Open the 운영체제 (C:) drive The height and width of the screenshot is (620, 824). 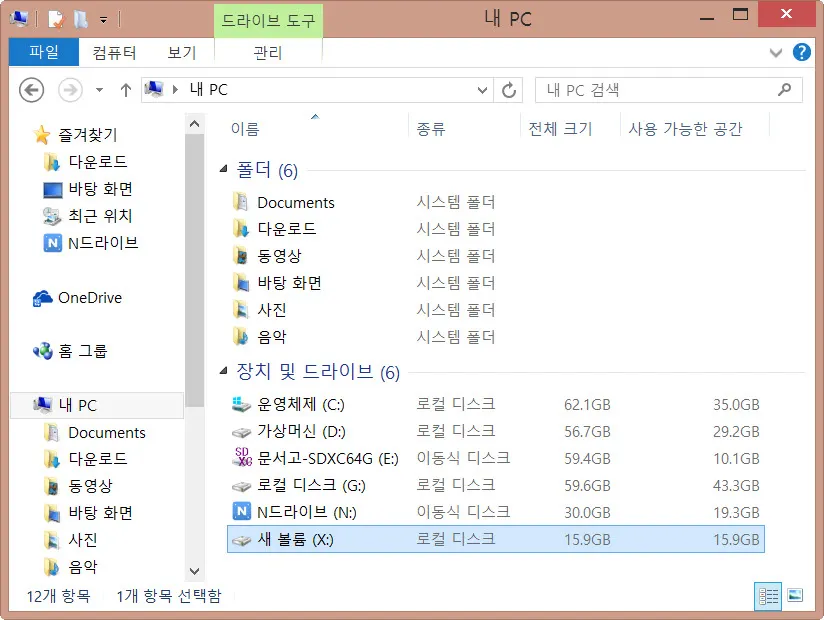[x=289, y=405]
